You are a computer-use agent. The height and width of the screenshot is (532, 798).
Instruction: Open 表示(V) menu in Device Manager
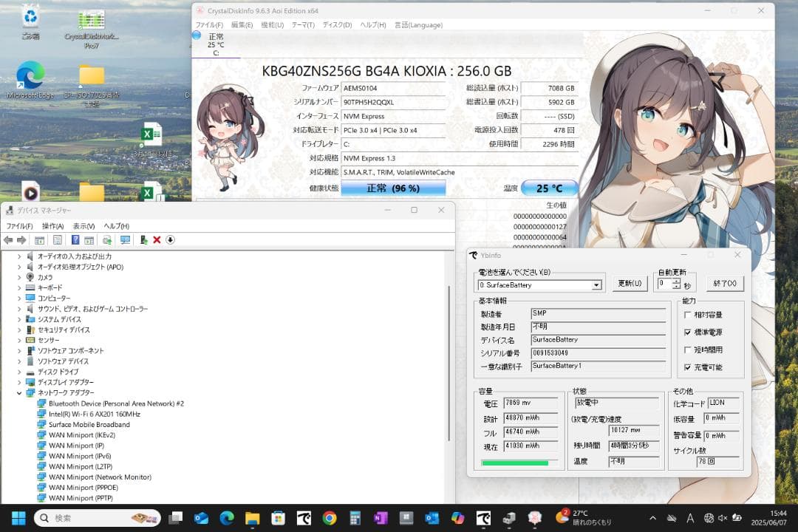click(83, 226)
